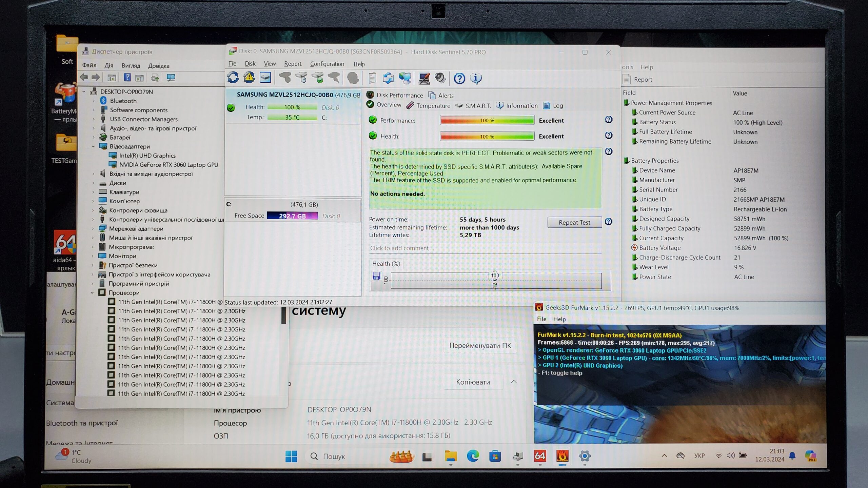Expand the Bluetooth device category
868x488 pixels.
click(x=94, y=101)
